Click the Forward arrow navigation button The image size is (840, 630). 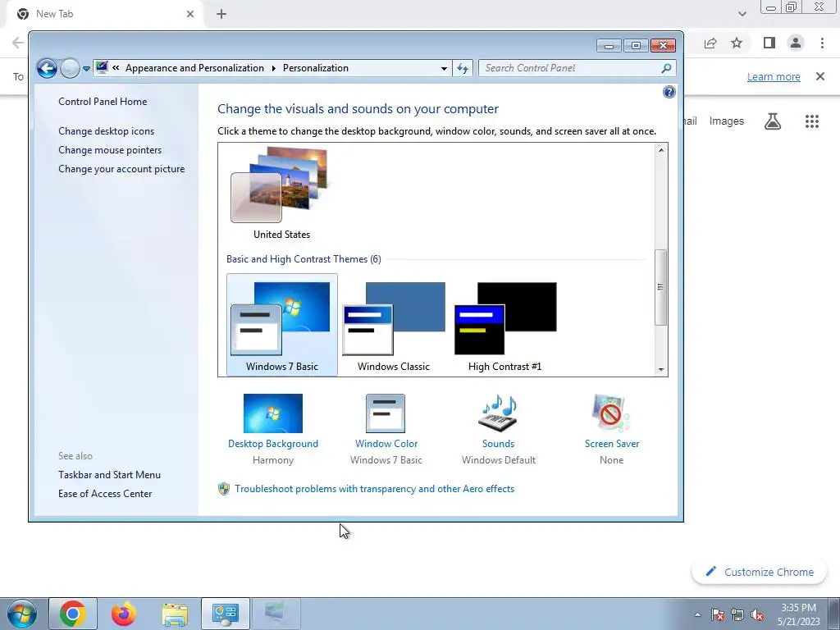pyautogui.click(x=71, y=68)
